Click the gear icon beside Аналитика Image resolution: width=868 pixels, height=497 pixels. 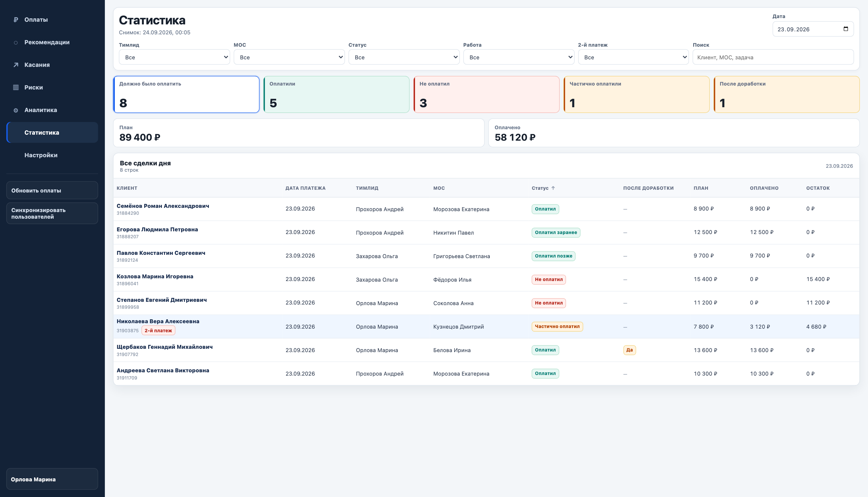click(16, 110)
